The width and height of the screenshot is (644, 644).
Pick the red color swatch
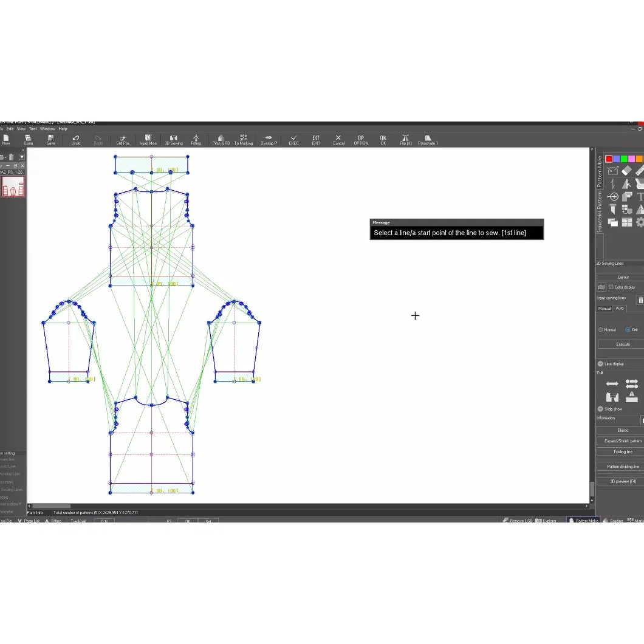pos(609,159)
